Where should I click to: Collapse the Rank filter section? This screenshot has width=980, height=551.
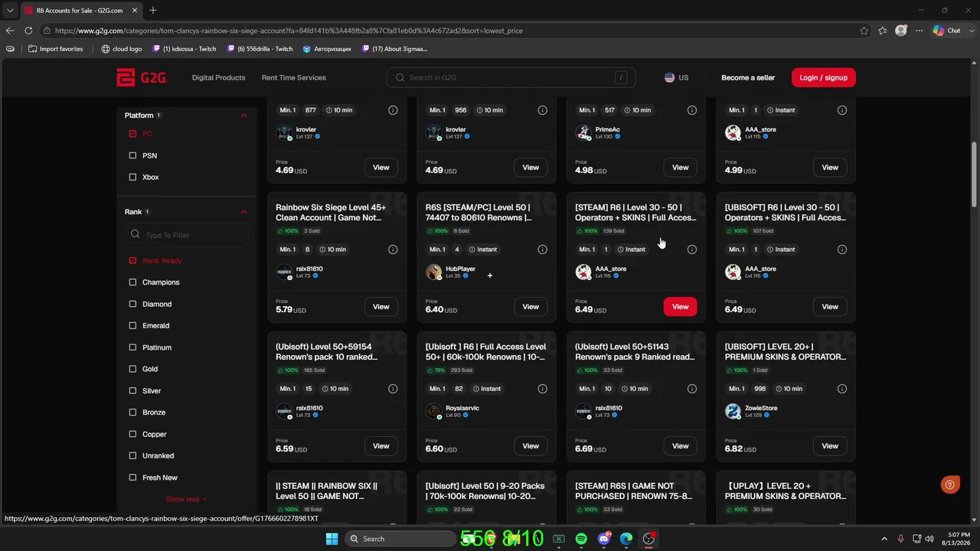(244, 212)
